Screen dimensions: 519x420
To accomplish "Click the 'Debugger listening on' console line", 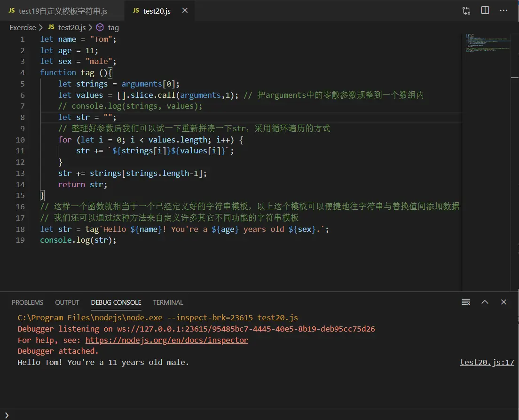I will [197, 329].
